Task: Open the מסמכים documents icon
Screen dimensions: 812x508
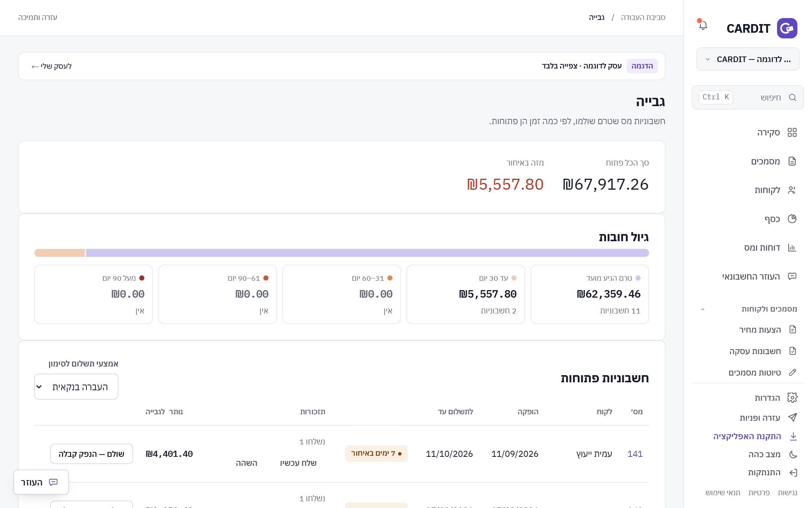Action: point(792,161)
